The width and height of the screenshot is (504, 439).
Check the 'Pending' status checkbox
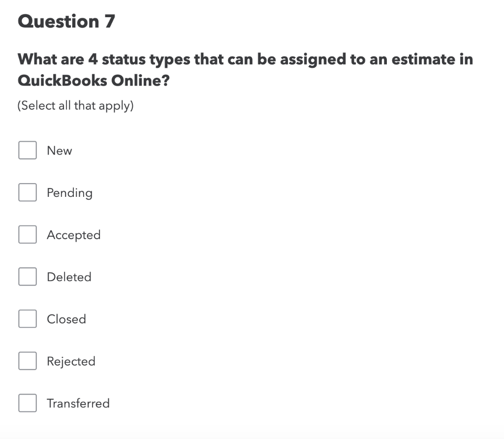click(x=27, y=192)
